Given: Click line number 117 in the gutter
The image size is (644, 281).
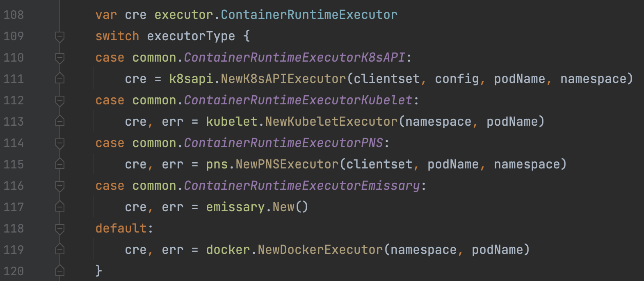Looking at the screenshot, I should pos(14,207).
